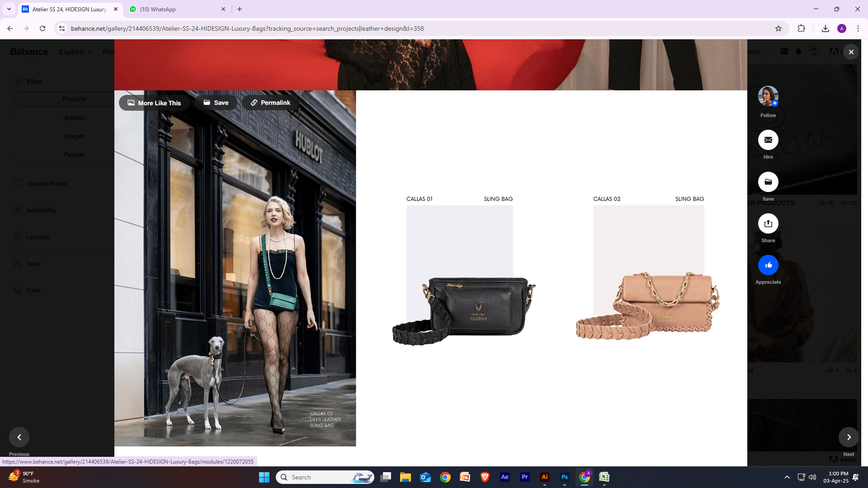Image resolution: width=868 pixels, height=488 pixels.
Task: Open Photoshop from the taskbar
Action: click(x=564, y=477)
